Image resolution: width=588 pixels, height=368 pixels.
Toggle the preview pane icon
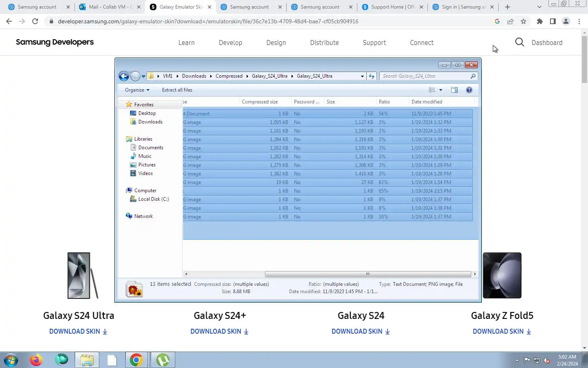(454, 90)
